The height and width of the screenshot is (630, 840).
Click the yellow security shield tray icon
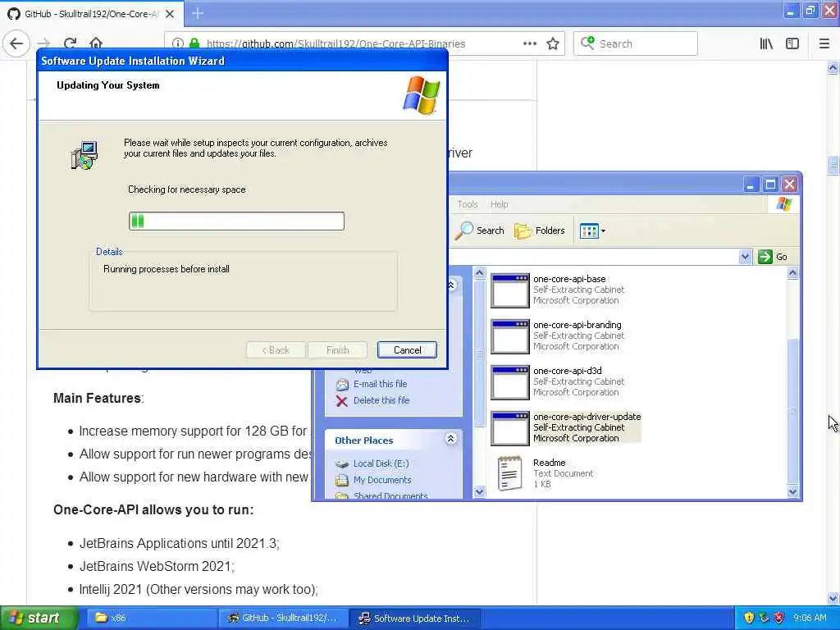749,618
